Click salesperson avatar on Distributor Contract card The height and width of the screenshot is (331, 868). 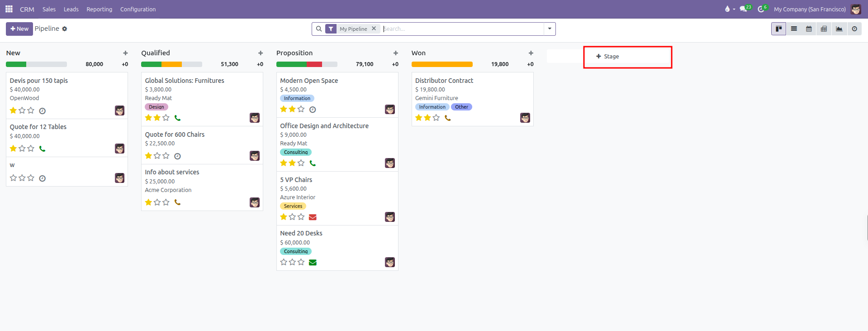pyautogui.click(x=525, y=118)
